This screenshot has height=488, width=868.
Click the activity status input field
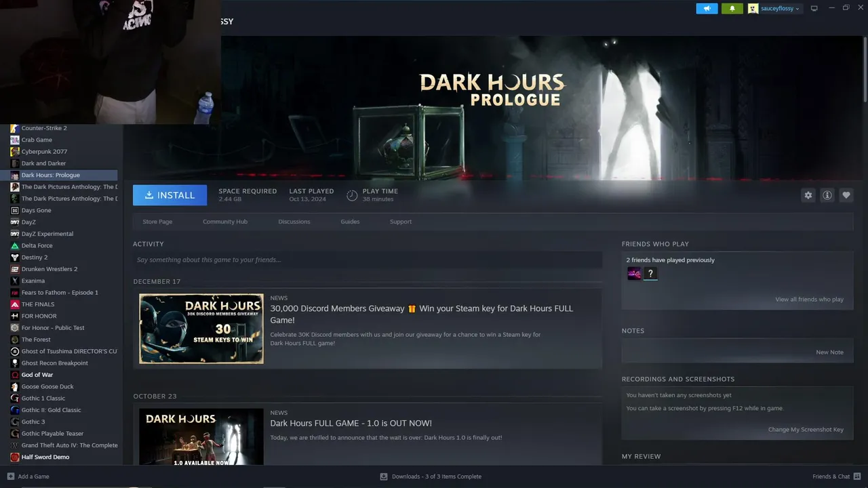pos(368,260)
